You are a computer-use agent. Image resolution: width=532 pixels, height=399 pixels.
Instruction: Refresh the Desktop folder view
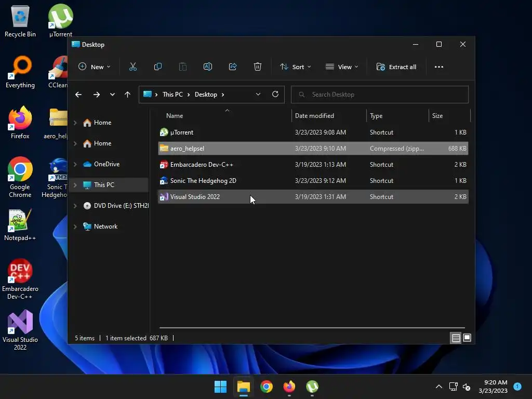click(275, 95)
